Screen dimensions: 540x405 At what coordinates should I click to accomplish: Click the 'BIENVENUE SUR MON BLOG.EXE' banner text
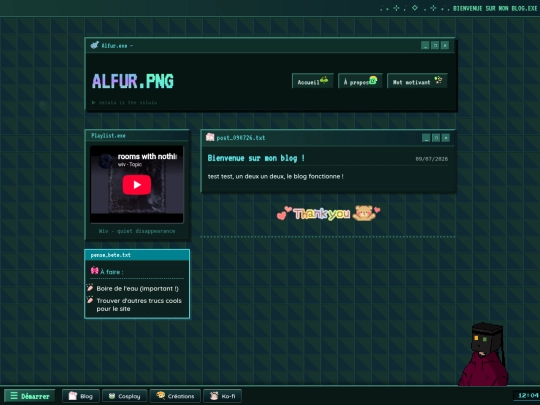495,8
